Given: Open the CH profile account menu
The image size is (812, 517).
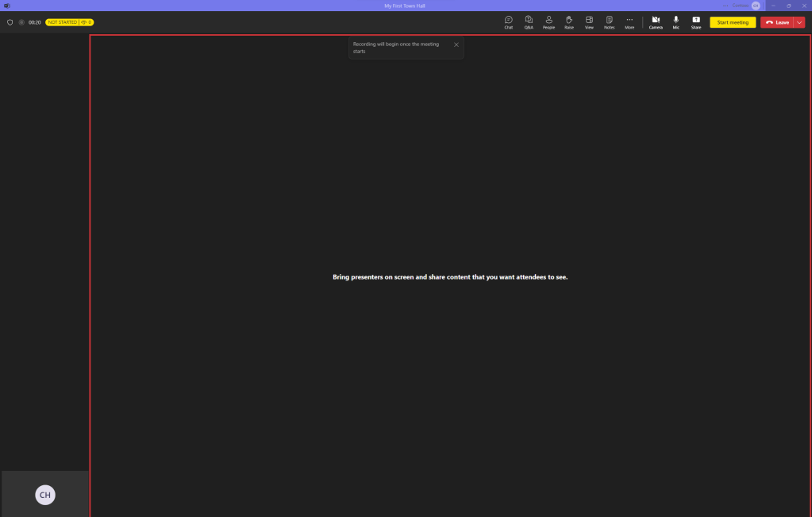Looking at the screenshot, I should [756, 6].
